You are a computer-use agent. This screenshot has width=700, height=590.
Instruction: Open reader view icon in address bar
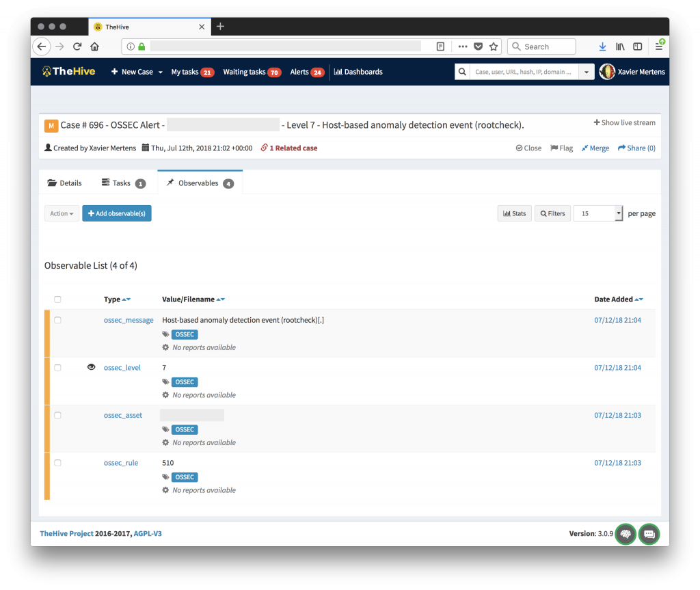pyautogui.click(x=440, y=46)
